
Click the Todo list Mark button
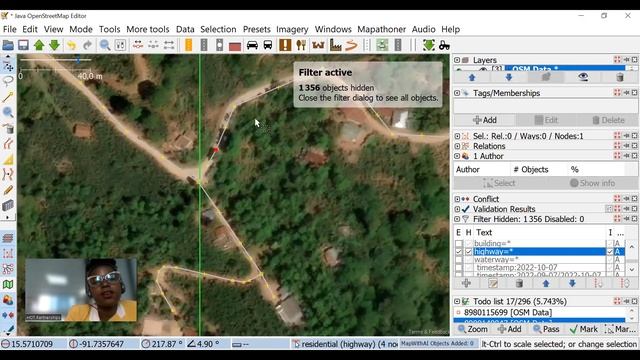584,329
